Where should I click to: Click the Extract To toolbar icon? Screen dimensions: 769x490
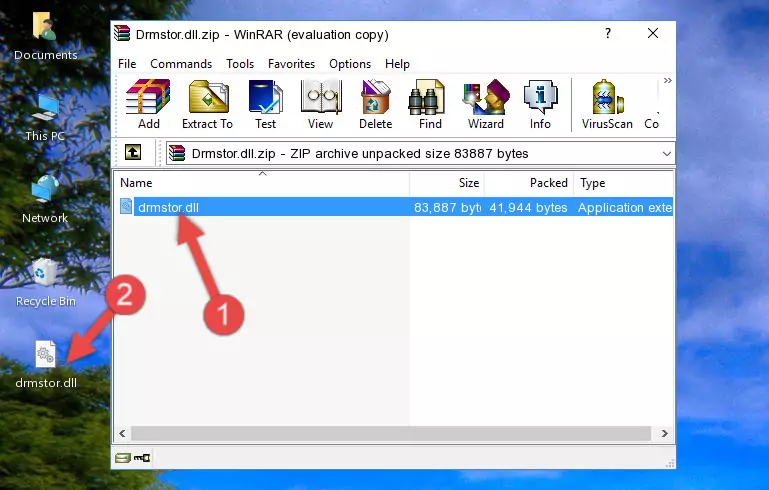tap(207, 104)
